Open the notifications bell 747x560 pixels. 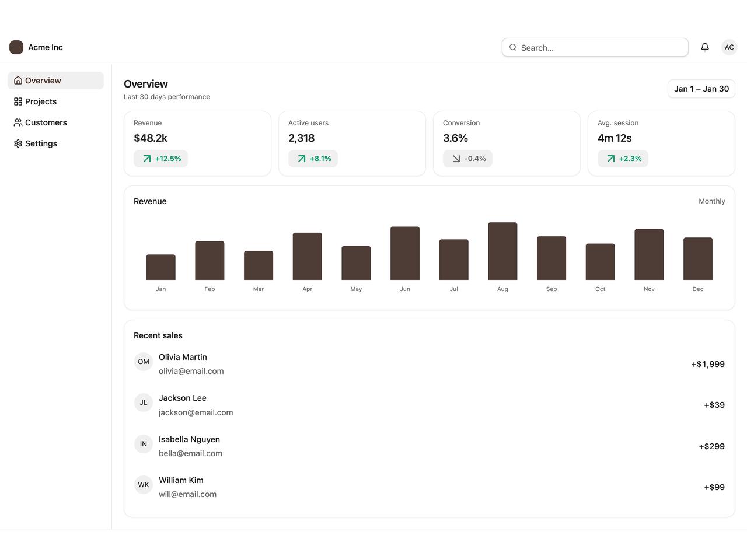[705, 47]
